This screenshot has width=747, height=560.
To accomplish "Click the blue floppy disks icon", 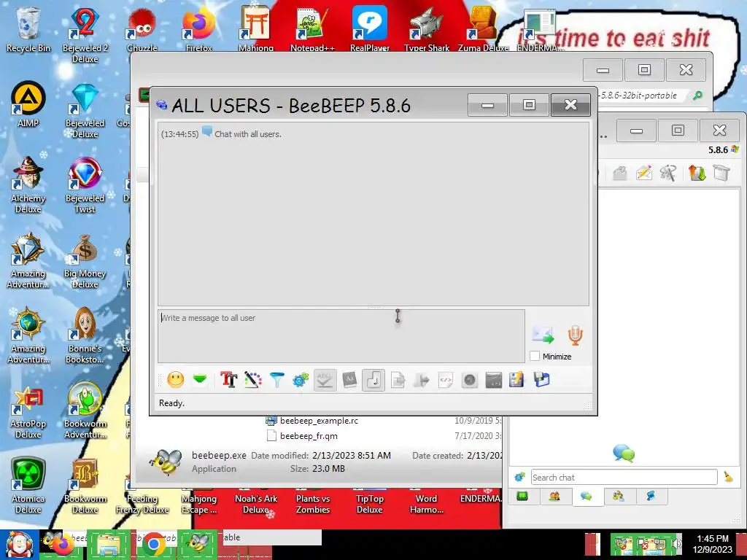I will click(x=542, y=379).
